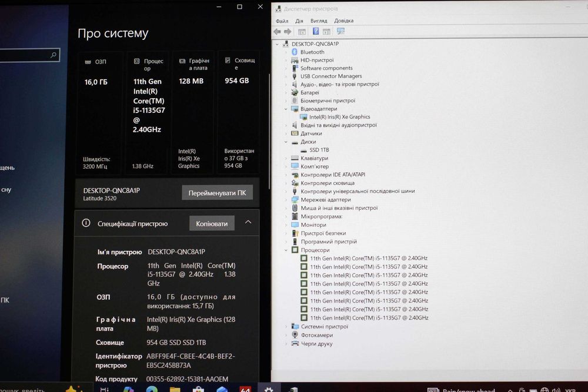Select the last i5-1135G7 processor entry
588x392 pixels.
pos(369,318)
